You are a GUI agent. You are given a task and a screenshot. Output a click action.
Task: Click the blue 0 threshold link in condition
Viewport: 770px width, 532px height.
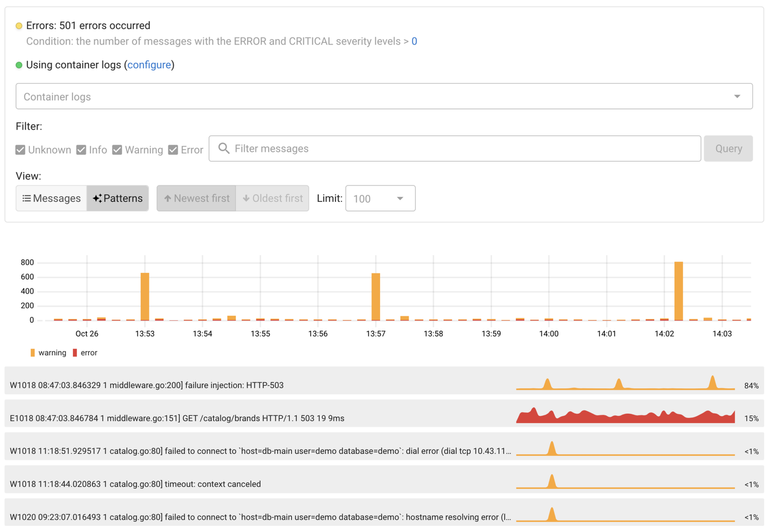pyautogui.click(x=414, y=41)
